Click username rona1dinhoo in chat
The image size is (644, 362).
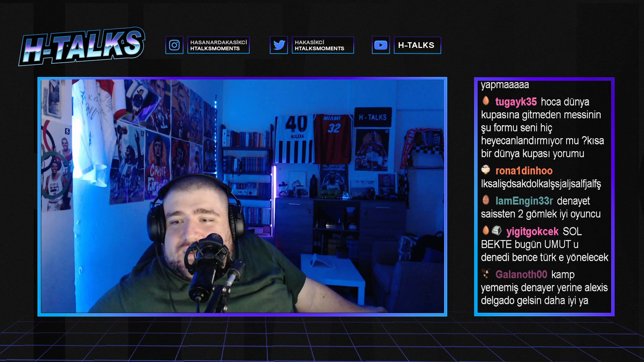click(524, 171)
